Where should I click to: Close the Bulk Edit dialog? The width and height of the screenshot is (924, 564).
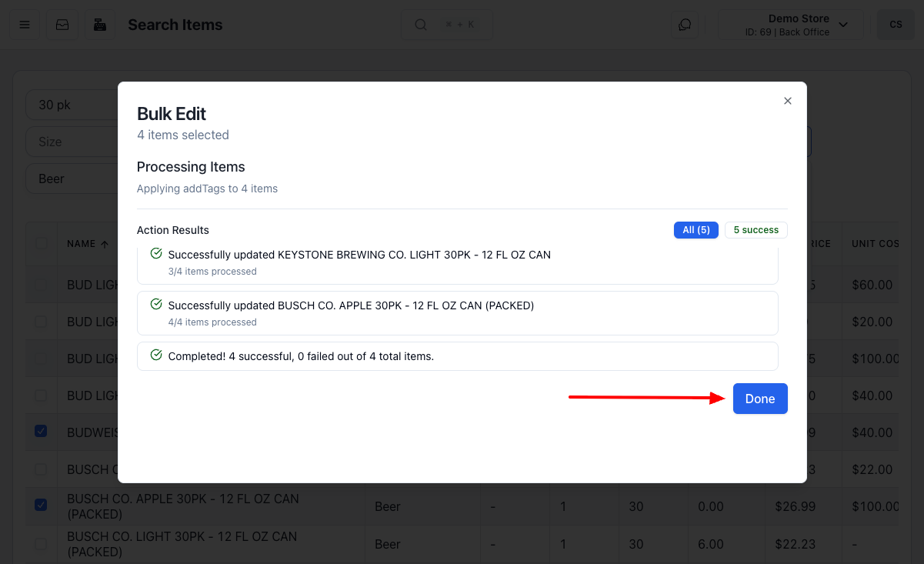(787, 101)
